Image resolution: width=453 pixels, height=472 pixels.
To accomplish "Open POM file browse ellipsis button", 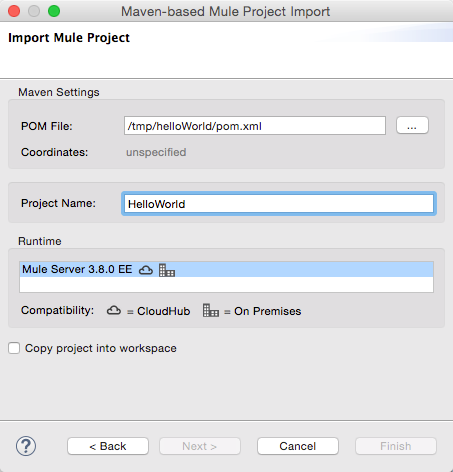I will (412, 126).
